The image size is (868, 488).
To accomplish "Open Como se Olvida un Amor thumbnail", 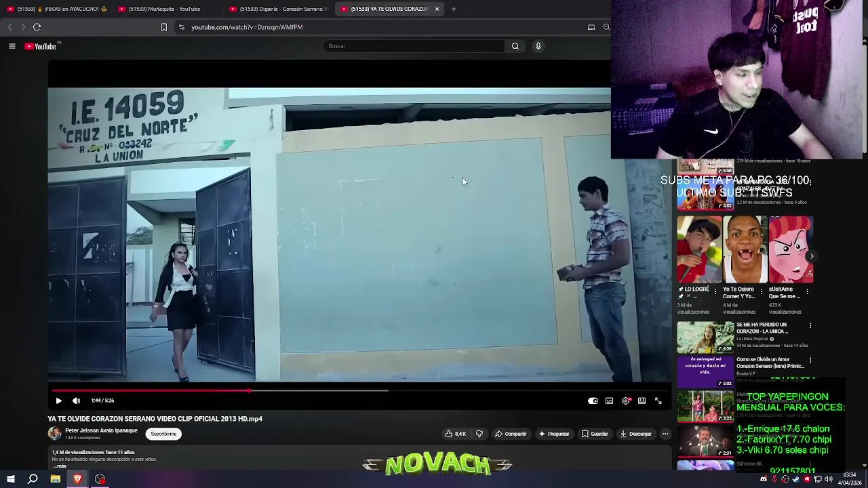I will coord(705,371).
